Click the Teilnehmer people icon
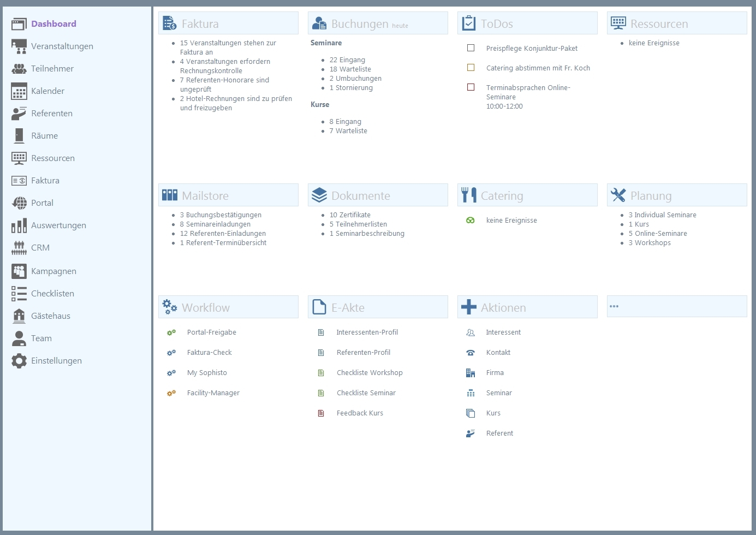This screenshot has height=535, width=756. [19, 69]
